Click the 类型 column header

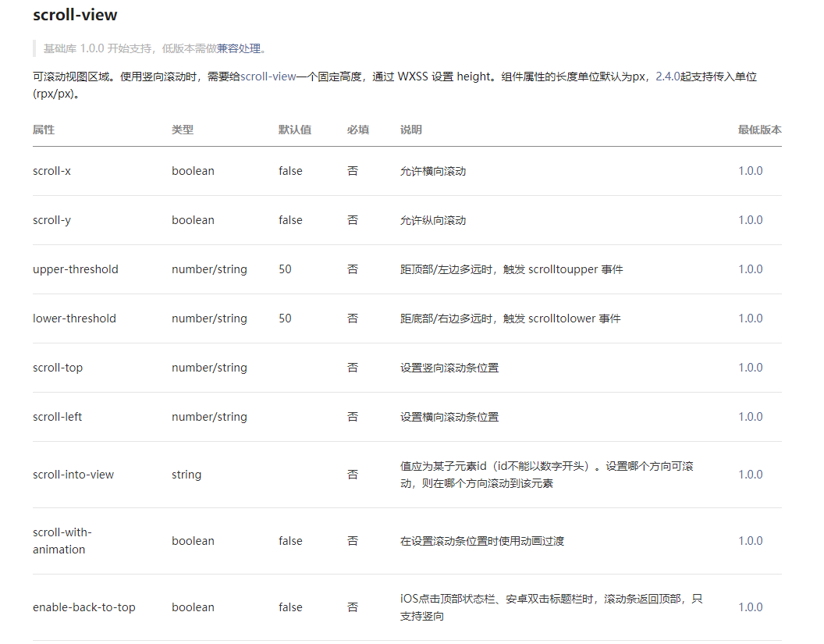pyautogui.click(x=183, y=130)
